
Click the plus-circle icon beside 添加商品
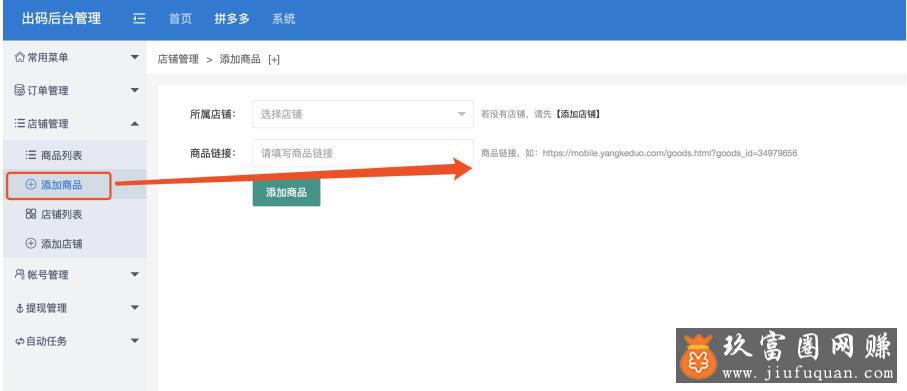click(x=31, y=185)
